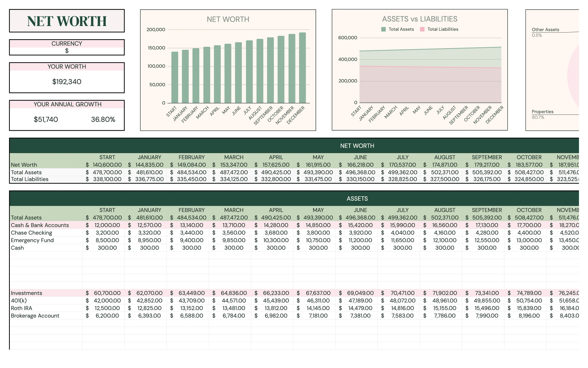The width and height of the screenshot is (588, 368).
Task: Click the DECEMBER bar in Net Worth chart
Action: tap(302, 68)
